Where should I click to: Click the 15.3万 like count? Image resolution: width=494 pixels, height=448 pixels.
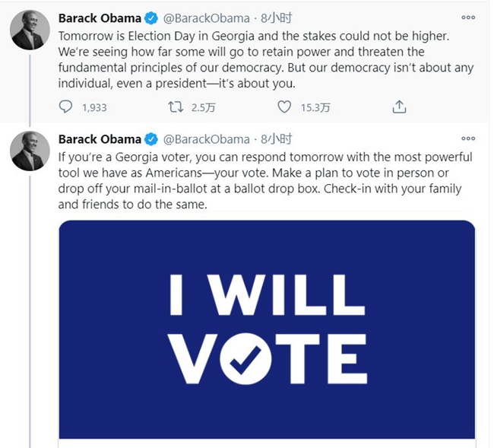point(315,108)
